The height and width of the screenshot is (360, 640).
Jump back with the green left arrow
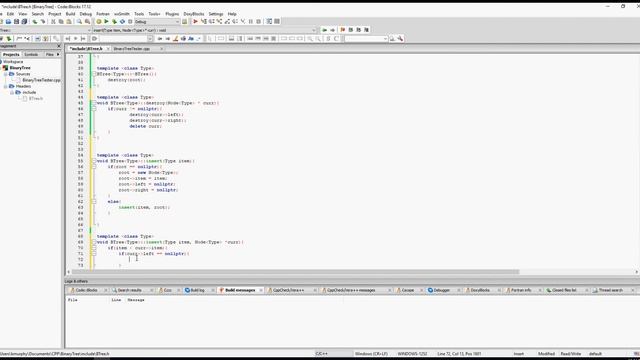click(x=324, y=30)
